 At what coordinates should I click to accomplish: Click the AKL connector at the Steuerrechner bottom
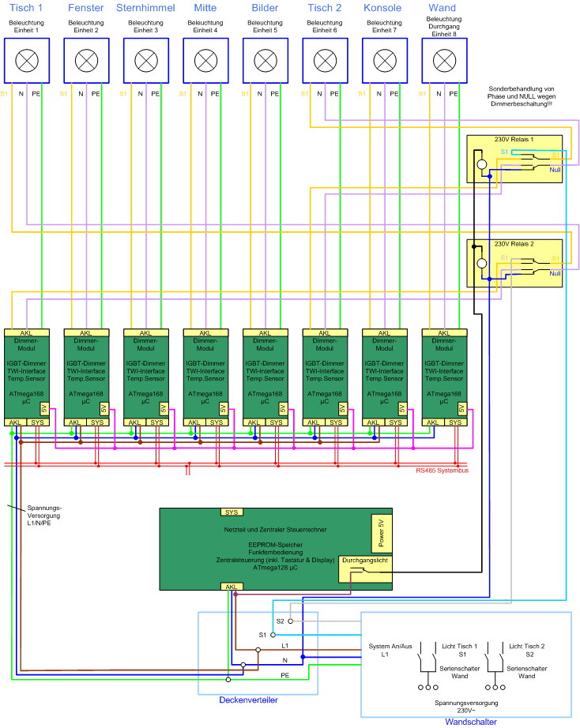click(232, 587)
